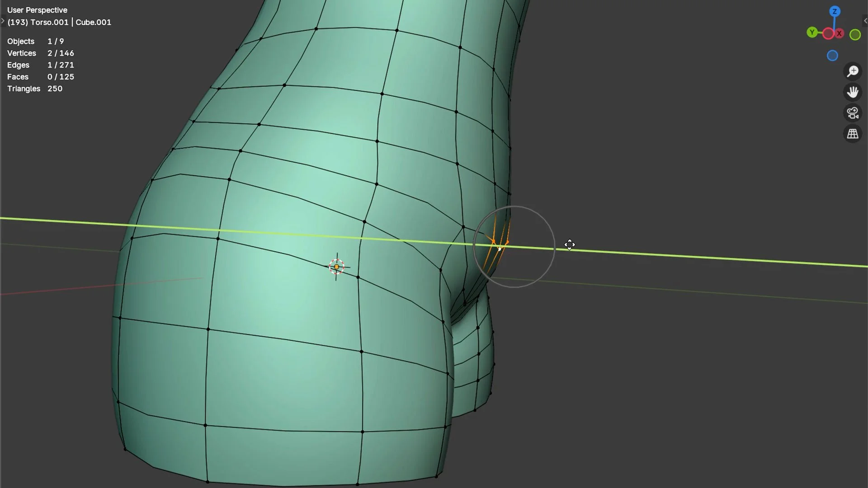Click the User Perspective label
The width and height of the screenshot is (868, 488).
pos(37,10)
